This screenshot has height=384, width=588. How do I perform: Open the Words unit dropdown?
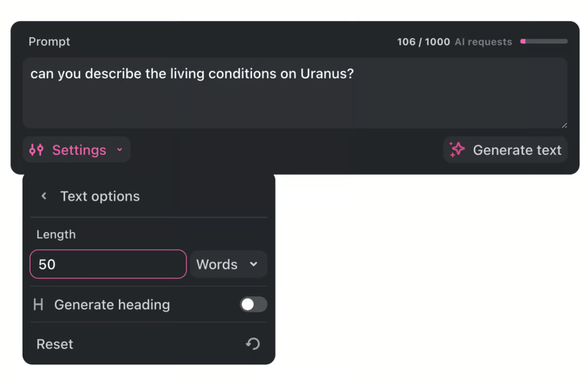(229, 264)
